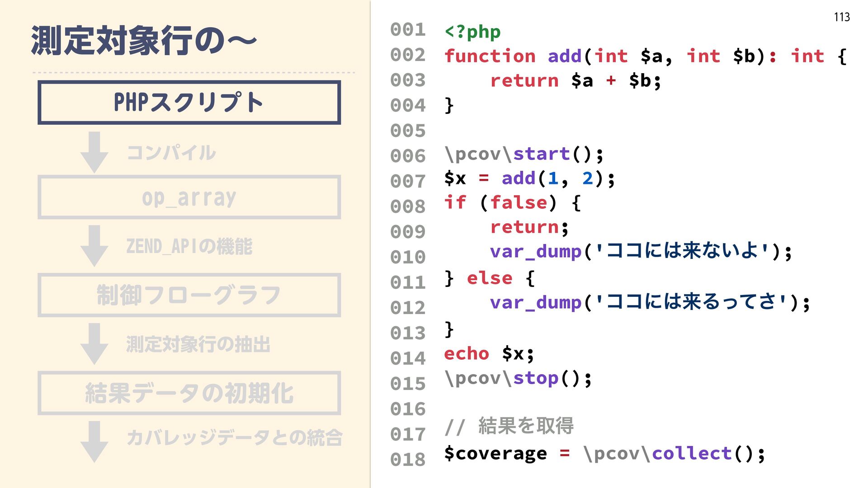This screenshot has width=868, height=488.
Task: Click the arrow beside カバレッジデータとの統合
Action: click(94, 441)
